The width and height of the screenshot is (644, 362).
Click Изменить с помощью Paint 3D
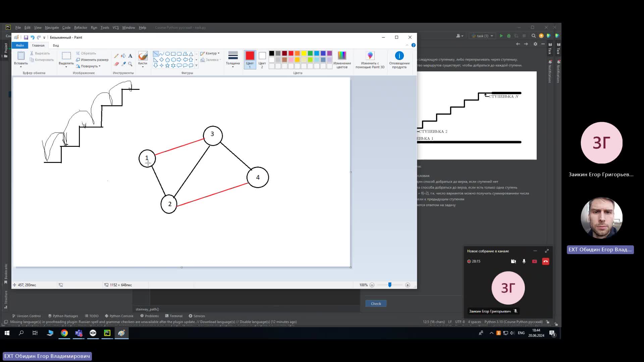[370, 60]
